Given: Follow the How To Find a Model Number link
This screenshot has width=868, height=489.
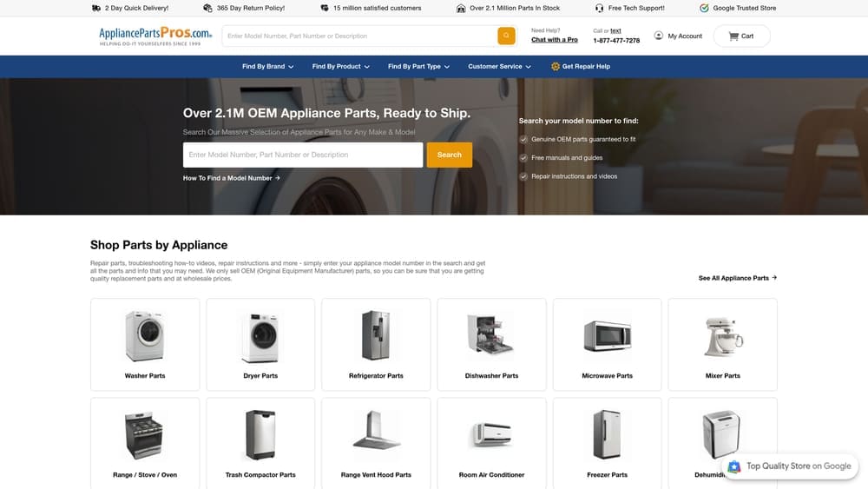Looking at the screenshot, I should point(231,178).
